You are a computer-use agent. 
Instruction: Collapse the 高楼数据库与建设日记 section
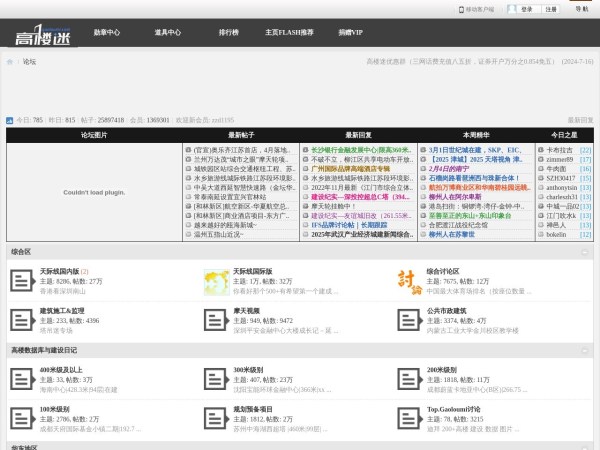(587, 351)
